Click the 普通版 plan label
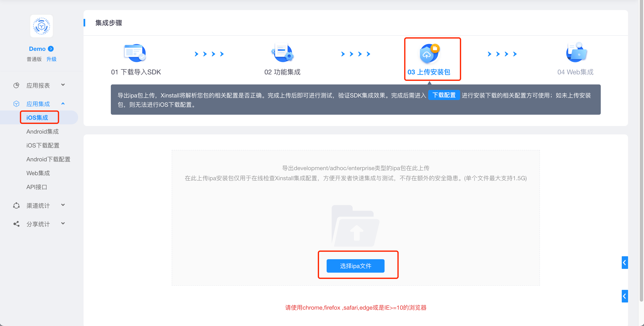 click(x=34, y=59)
